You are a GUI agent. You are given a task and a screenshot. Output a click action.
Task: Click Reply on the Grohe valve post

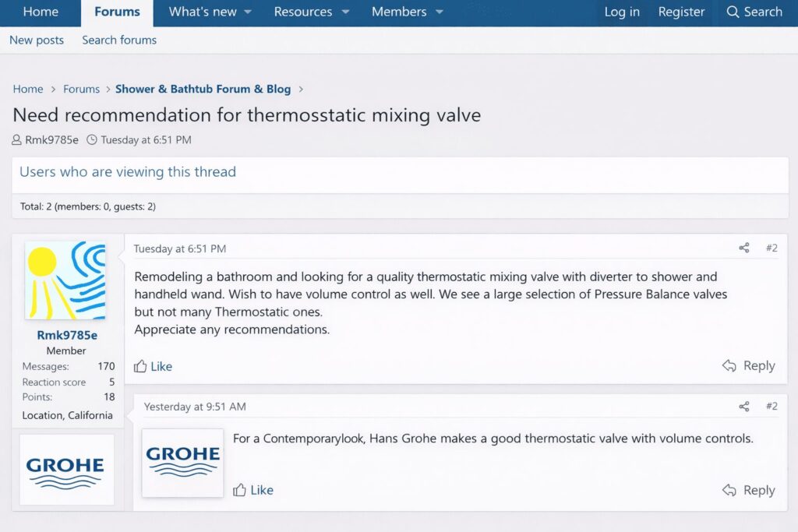click(748, 490)
